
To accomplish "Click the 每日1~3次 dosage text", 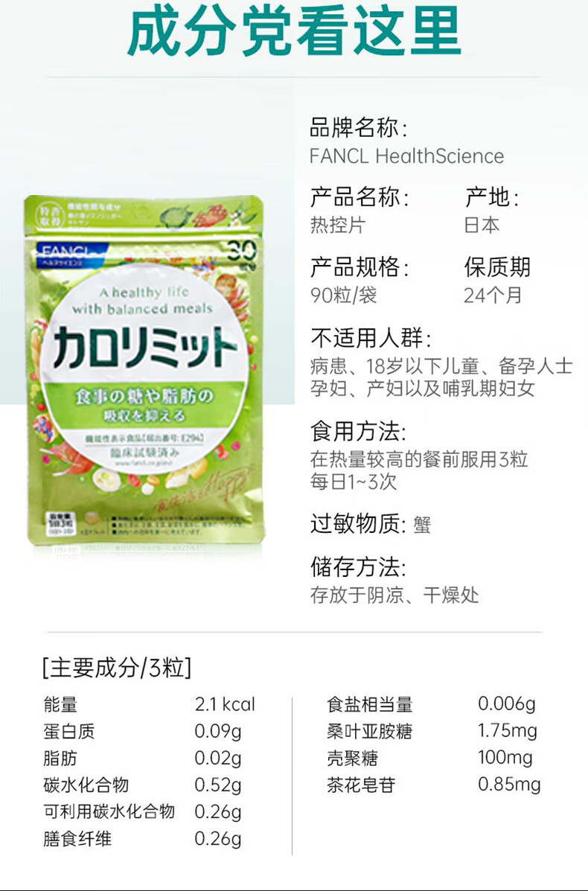I will click(x=354, y=482).
